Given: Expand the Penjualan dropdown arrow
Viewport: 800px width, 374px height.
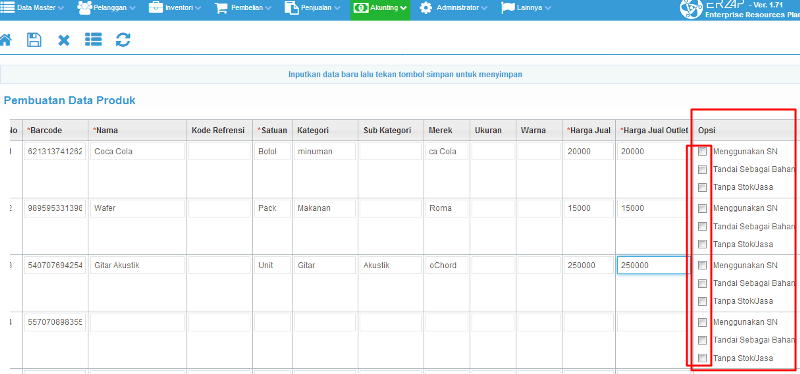Looking at the screenshot, I should (x=337, y=8).
